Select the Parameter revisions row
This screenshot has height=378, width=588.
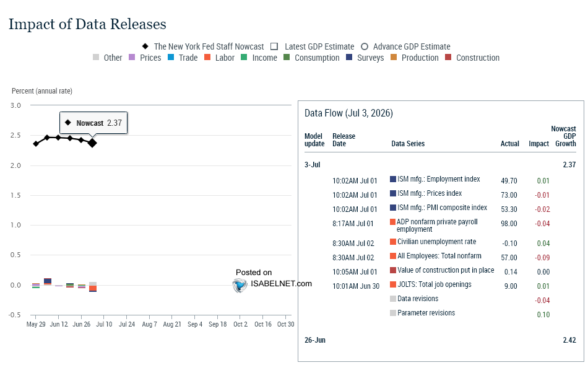pyautogui.click(x=470, y=314)
